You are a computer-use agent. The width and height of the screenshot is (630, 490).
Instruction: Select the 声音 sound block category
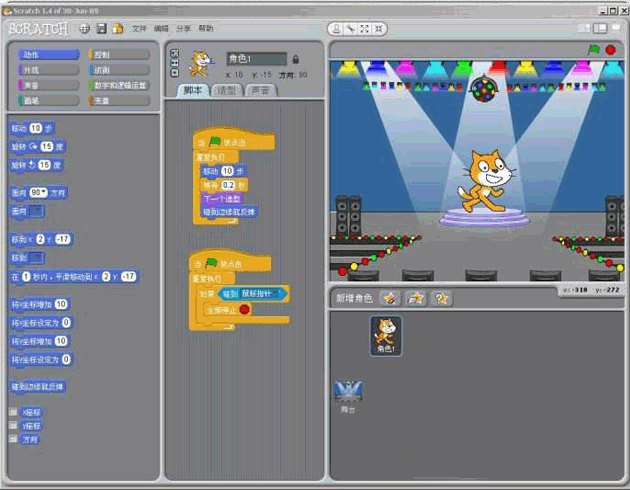[x=48, y=85]
